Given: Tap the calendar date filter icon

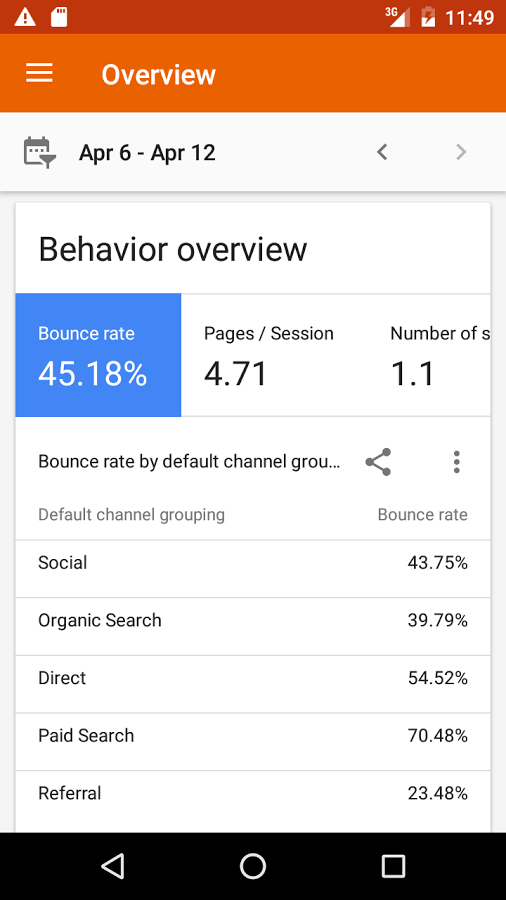Looking at the screenshot, I should tap(40, 153).
